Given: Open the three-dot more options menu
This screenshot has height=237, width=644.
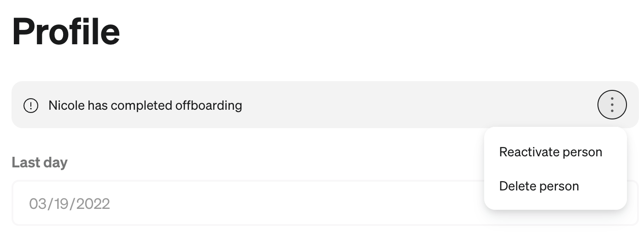Looking at the screenshot, I should [x=612, y=105].
